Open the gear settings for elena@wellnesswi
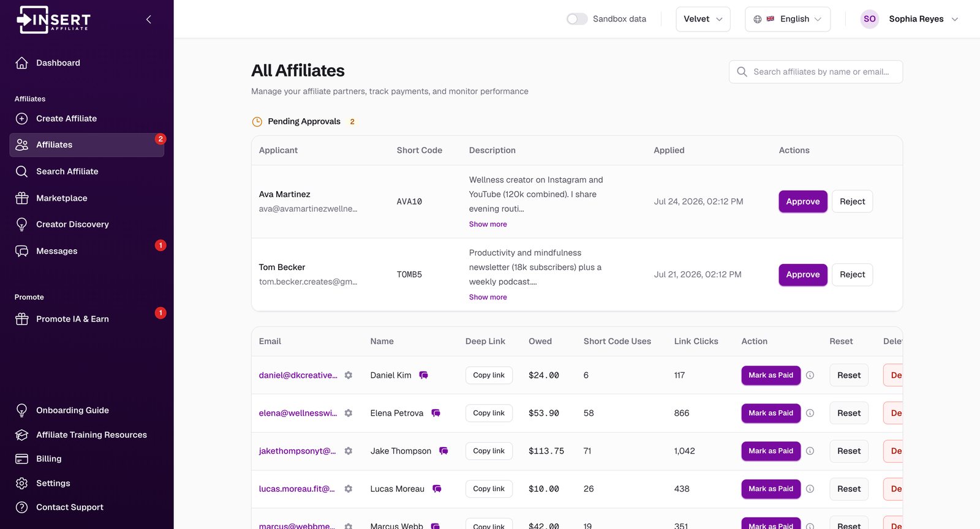This screenshot has height=529, width=980. click(349, 413)
